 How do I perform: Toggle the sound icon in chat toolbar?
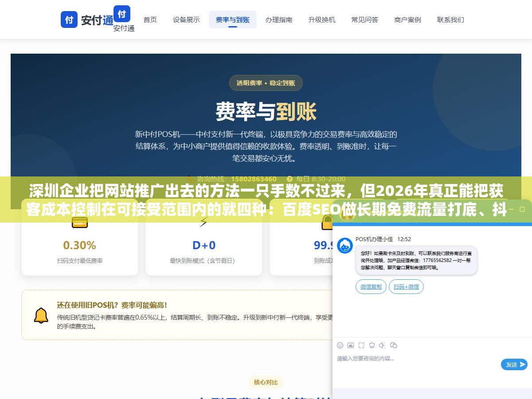click(383, 345)
